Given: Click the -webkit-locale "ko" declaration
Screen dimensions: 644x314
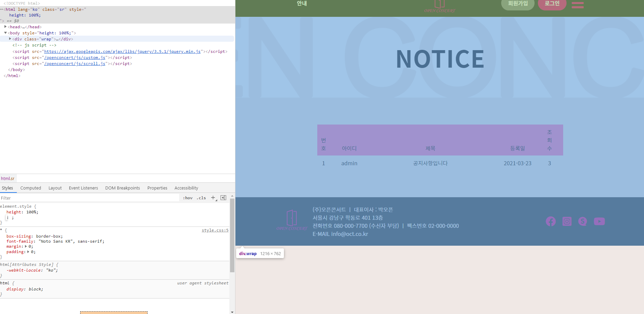Looking at the screenshot, I should coord(32,270).
